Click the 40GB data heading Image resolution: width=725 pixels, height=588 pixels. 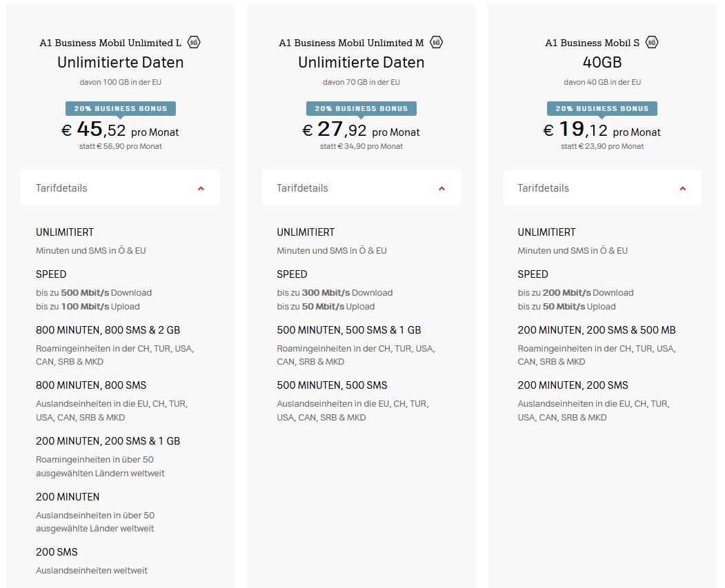point(602,63)
